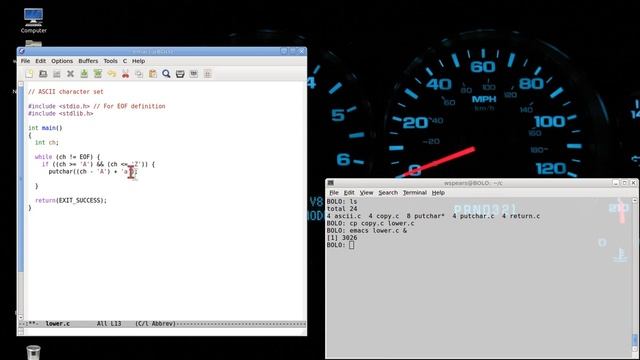Click '[1] 3026' job line in terminal
Image resolution: width=640 pixels, height=360 pixels.
point(342,238)
